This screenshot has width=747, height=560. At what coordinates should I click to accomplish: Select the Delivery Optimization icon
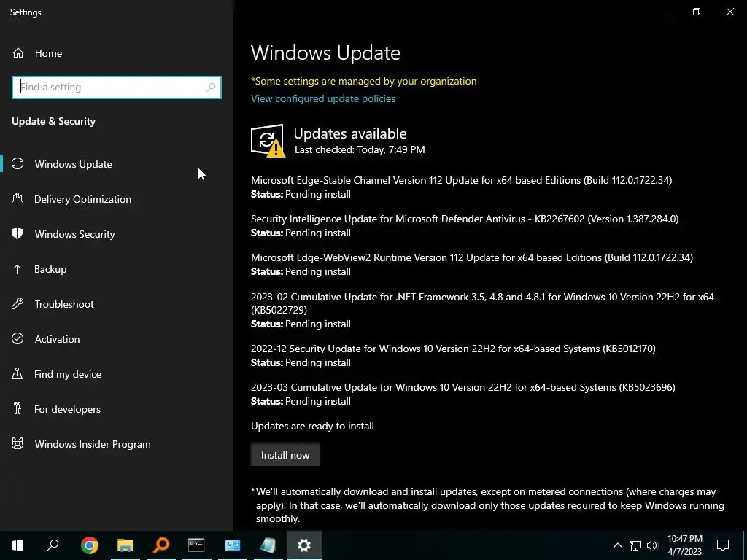pyautogui.click(x=18, y=199)
